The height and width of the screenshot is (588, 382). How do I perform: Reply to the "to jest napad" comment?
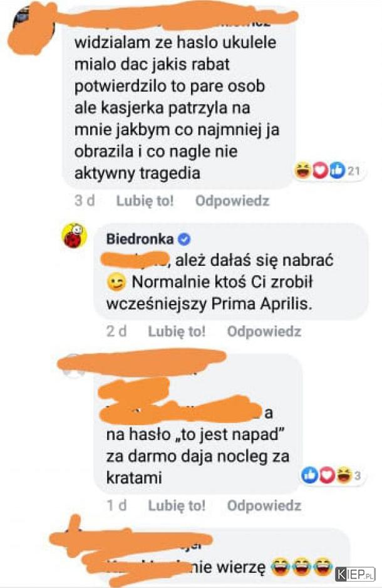click(264, 505)
